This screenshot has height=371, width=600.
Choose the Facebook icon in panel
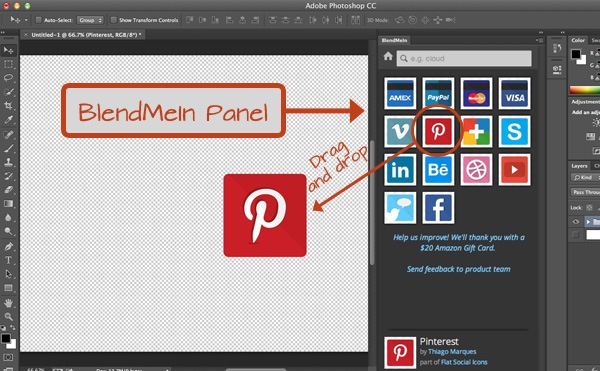coord(438,208)
